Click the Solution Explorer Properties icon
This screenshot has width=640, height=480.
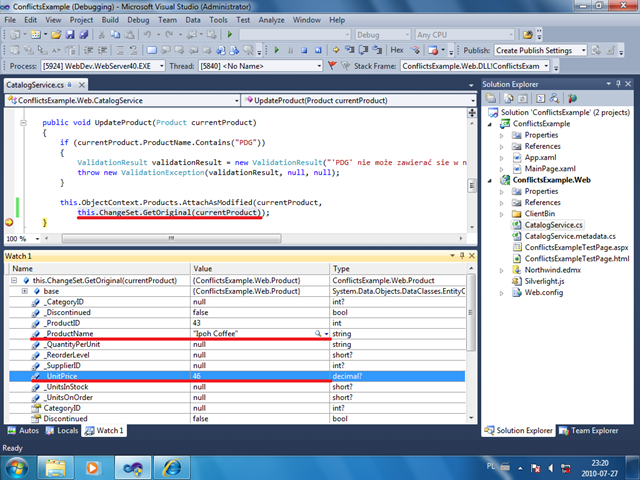491,98
